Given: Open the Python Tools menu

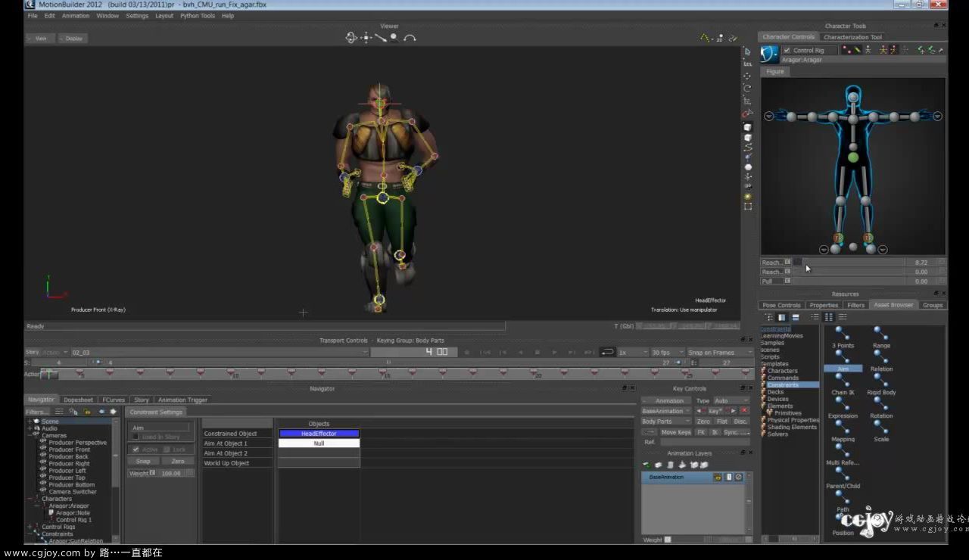Looking at the screenshot, I should (198, 16).
